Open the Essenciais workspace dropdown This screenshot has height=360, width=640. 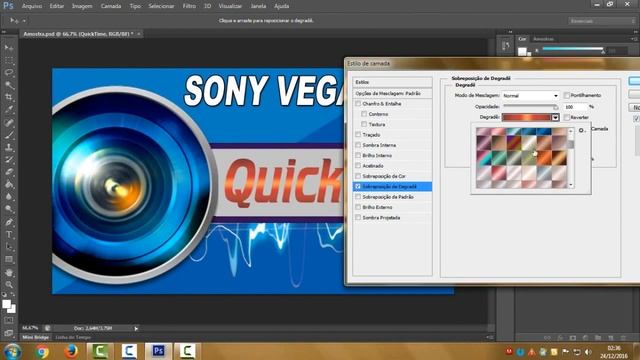click(602, 21)
